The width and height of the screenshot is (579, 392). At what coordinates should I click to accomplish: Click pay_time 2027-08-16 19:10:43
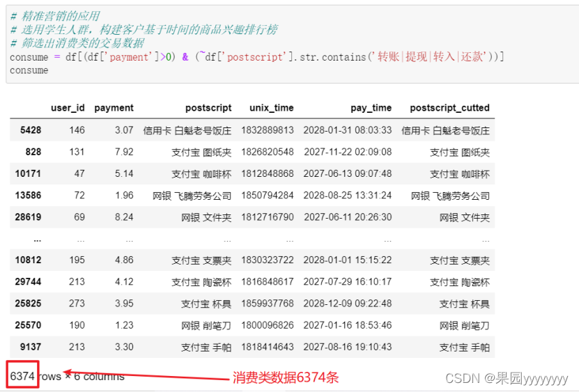(x=348, y=347)
